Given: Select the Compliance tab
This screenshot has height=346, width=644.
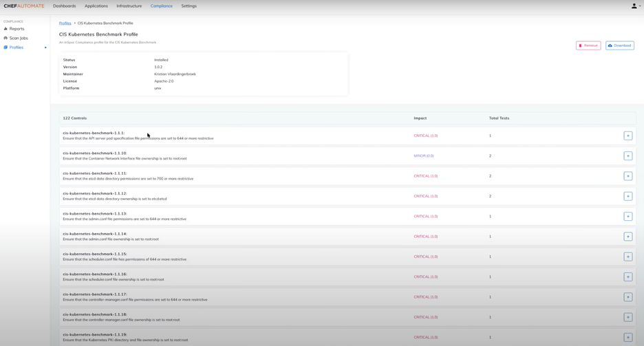Looking at the screenshot, I should 162,6.
